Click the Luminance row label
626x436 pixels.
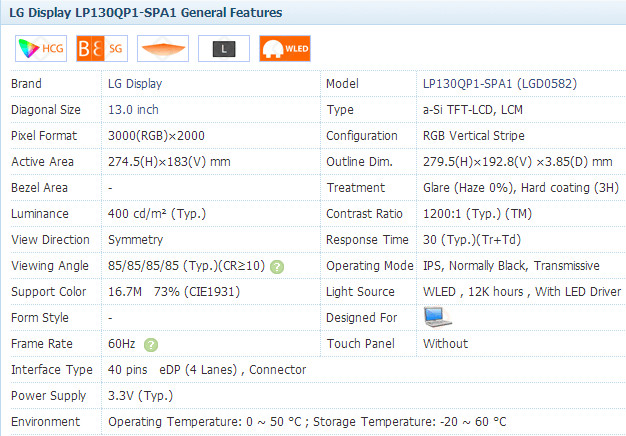tap(40, 213)
